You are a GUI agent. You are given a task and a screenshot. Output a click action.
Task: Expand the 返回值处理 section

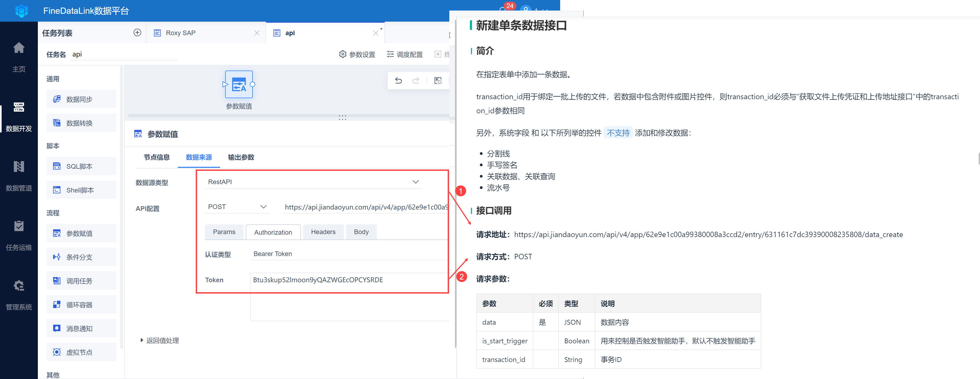click(x=160, y=341)
